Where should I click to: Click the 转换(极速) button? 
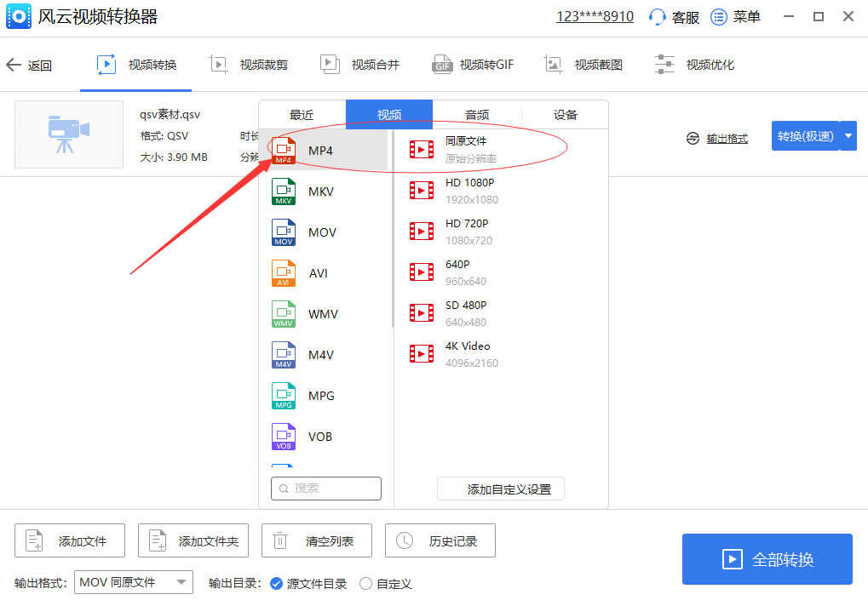coord(805,136)
